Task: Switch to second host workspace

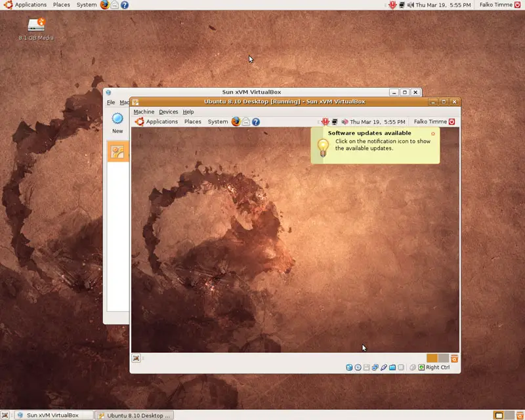Action: 510,415
